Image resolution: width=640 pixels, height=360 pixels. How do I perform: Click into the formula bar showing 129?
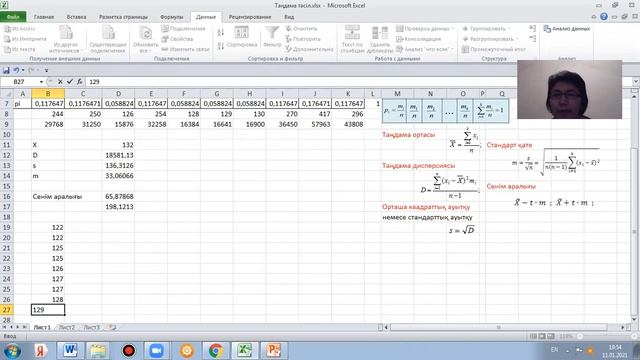tap(359, 82)
